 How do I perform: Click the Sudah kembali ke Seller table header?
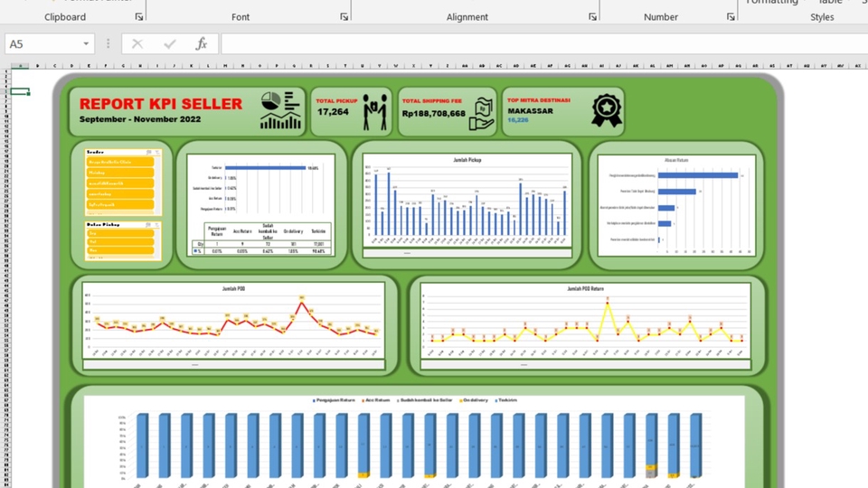[x=268, y=231]
